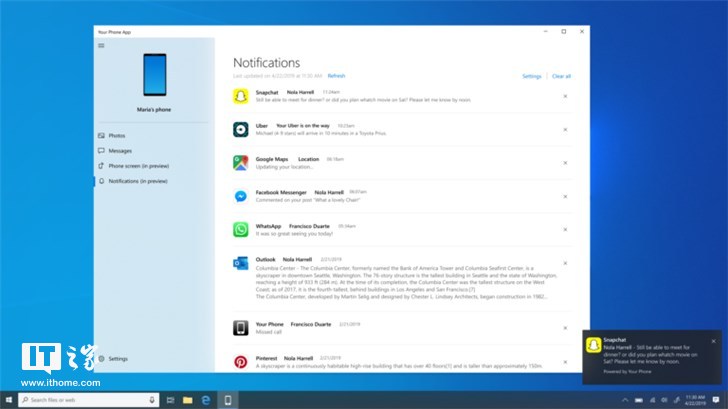Click Clear all notifications
728x409 pixels.
point(561,76)
